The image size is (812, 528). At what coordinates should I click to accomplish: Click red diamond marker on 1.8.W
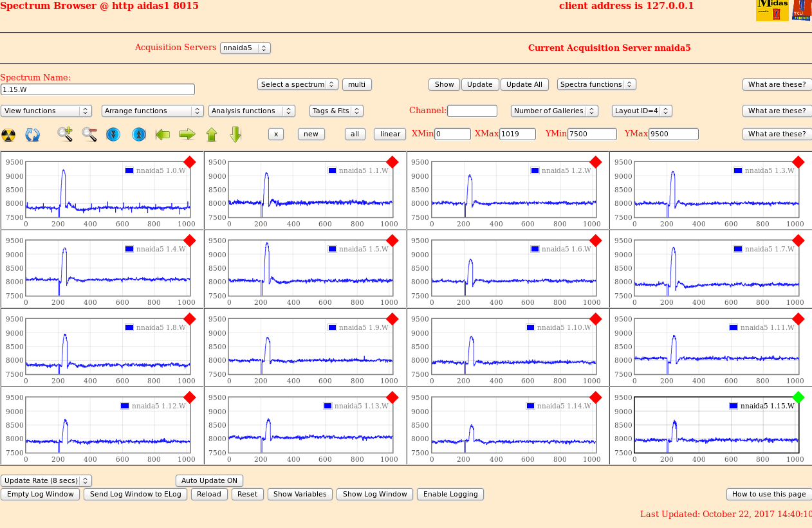189,319
